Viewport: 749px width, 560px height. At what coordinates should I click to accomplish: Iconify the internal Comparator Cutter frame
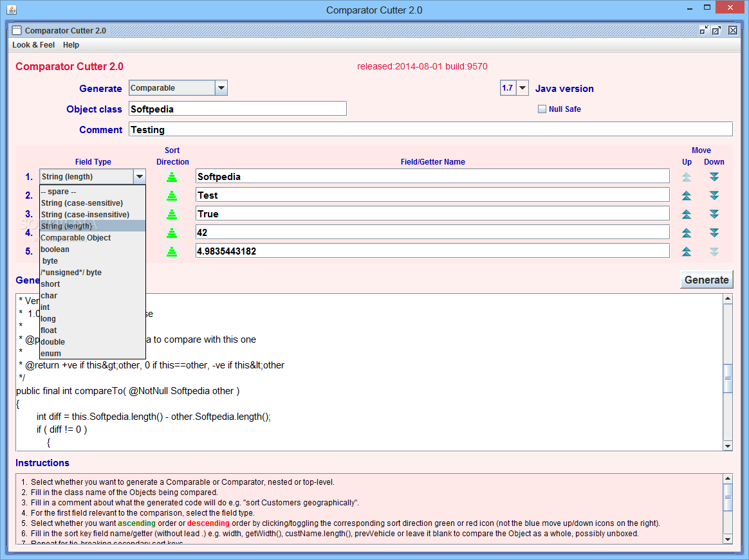[703, 31]
